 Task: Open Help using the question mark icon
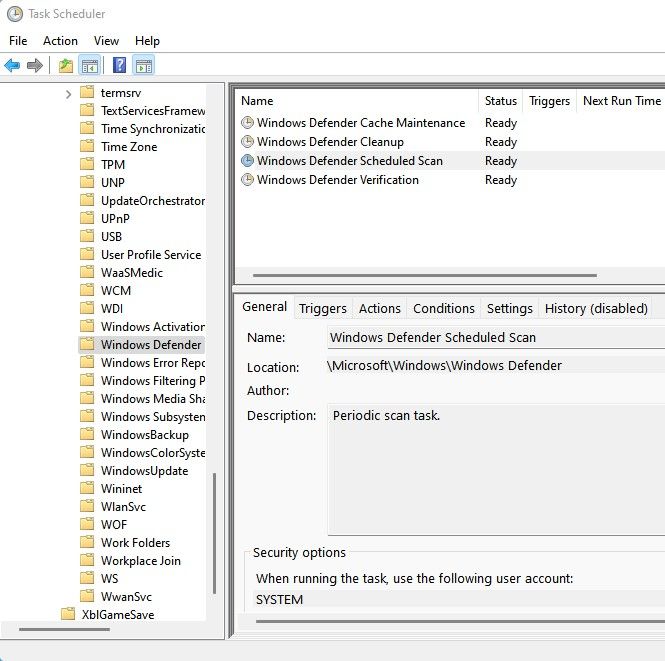coord(119,66)
